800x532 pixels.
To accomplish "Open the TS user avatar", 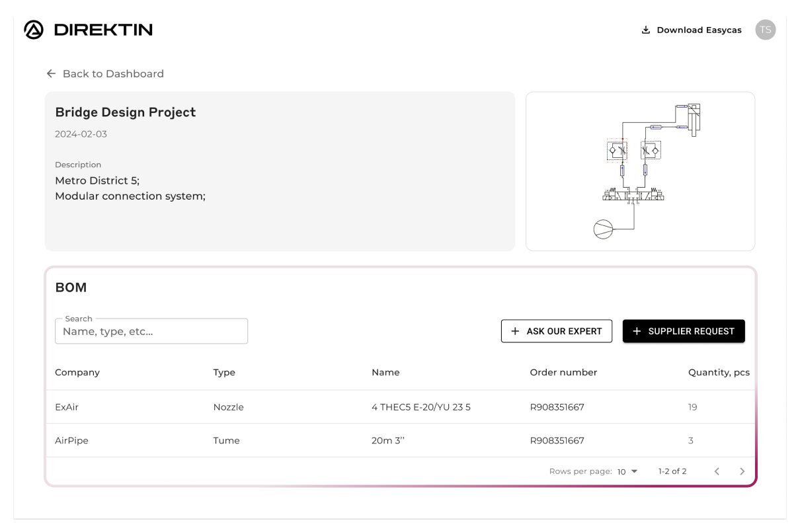I will 766,30.
